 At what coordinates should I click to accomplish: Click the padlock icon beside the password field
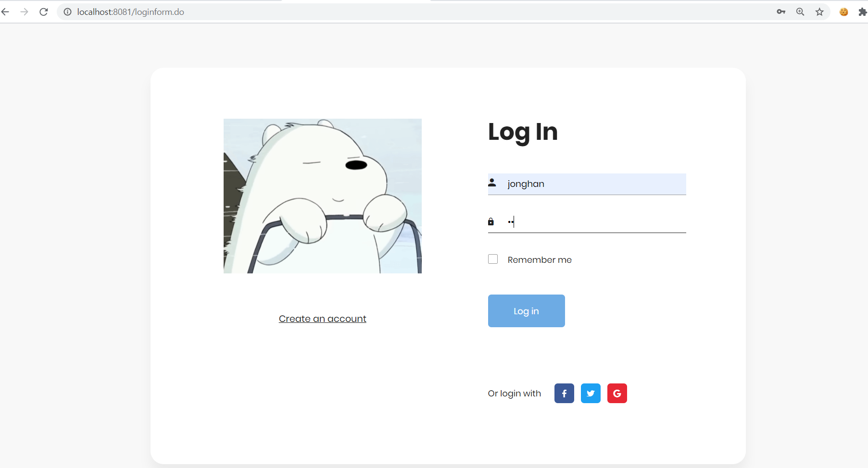point(491,222)
